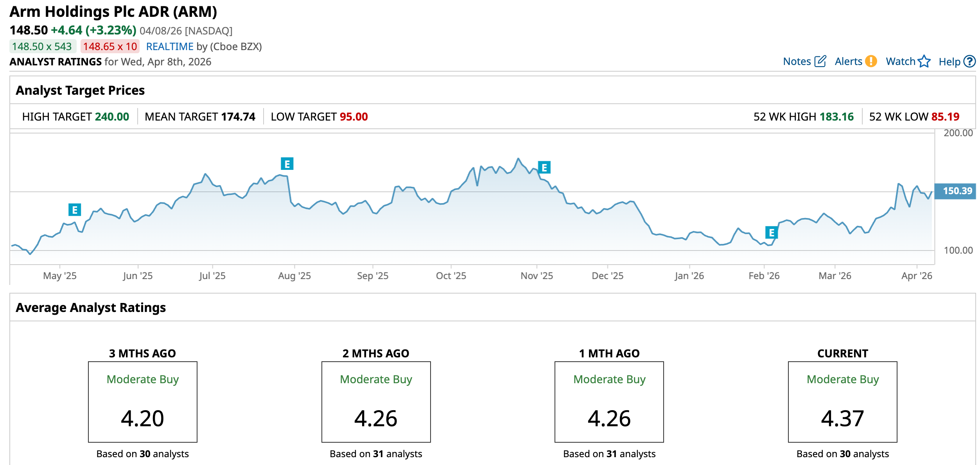Click the Feb '26 earnings E marker
The image size is (980, 465).
pyautogui.click(x=771, y=232)
